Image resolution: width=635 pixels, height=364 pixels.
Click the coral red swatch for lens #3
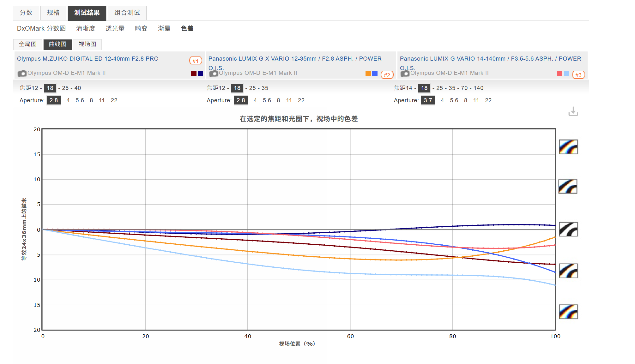tap(559, 73)
